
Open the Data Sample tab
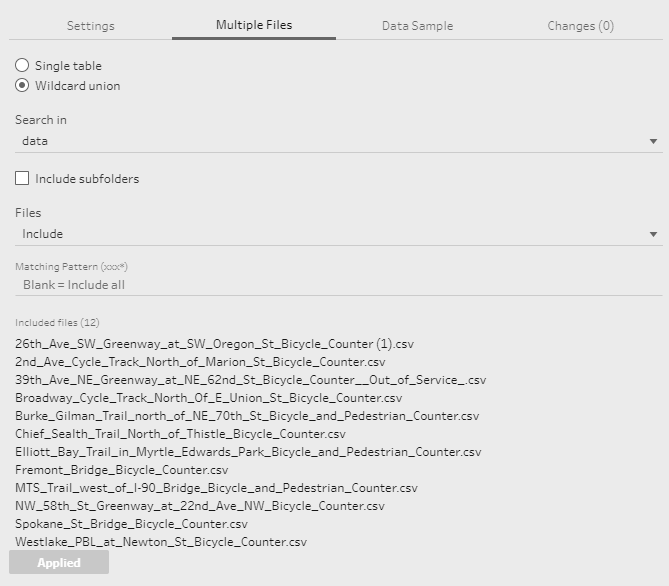pyautogui.click(x=417, y=26)
